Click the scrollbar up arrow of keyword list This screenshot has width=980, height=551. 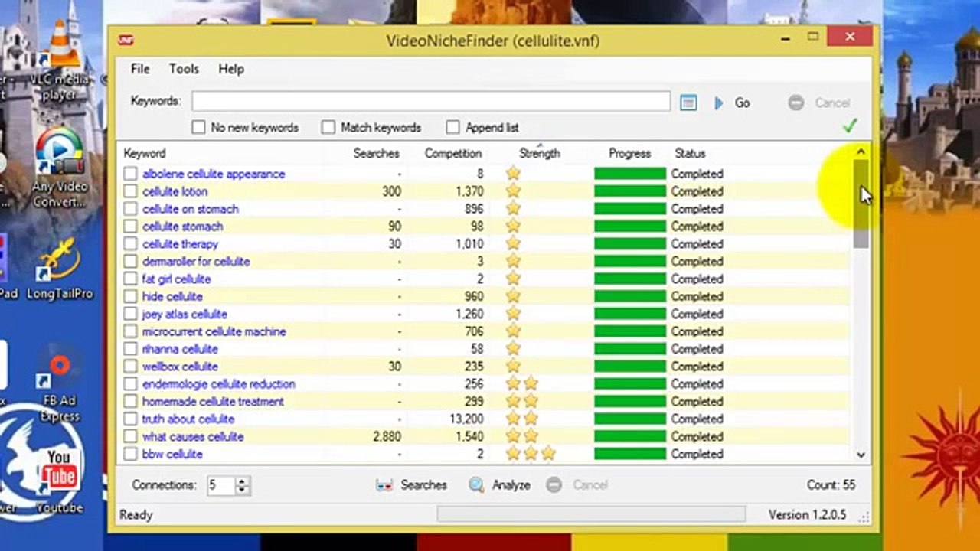[861, 152]
